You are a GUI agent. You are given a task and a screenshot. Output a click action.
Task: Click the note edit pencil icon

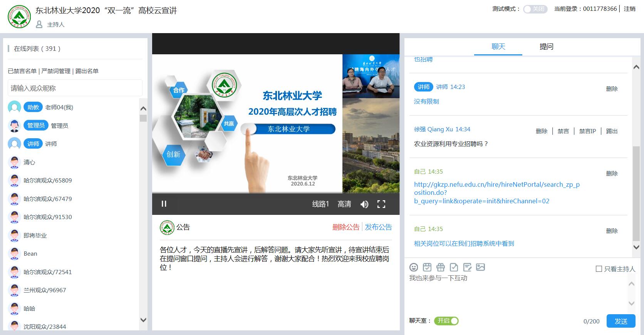468,267
